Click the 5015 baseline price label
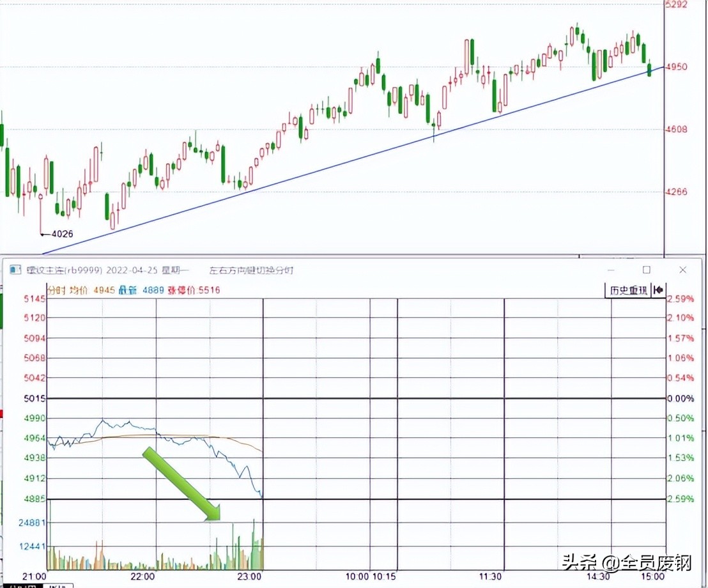The width and height of the screenshot is (708, 588). (35, 398)
